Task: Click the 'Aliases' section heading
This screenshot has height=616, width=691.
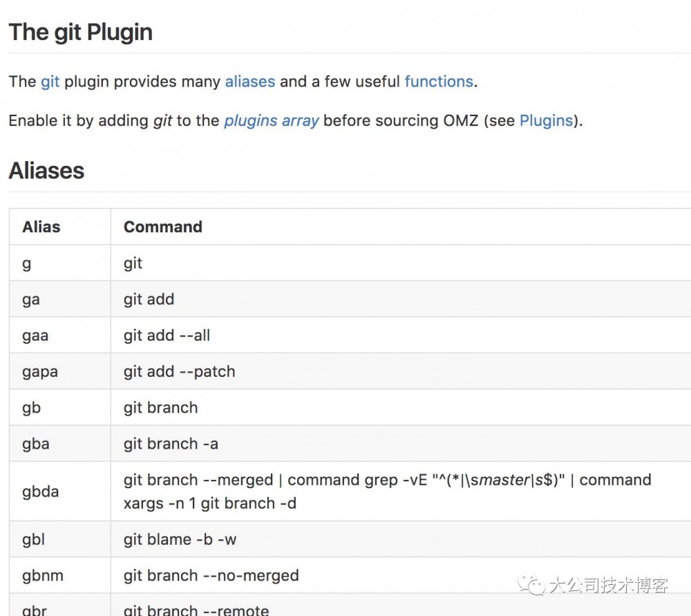Action: (46, 171)
